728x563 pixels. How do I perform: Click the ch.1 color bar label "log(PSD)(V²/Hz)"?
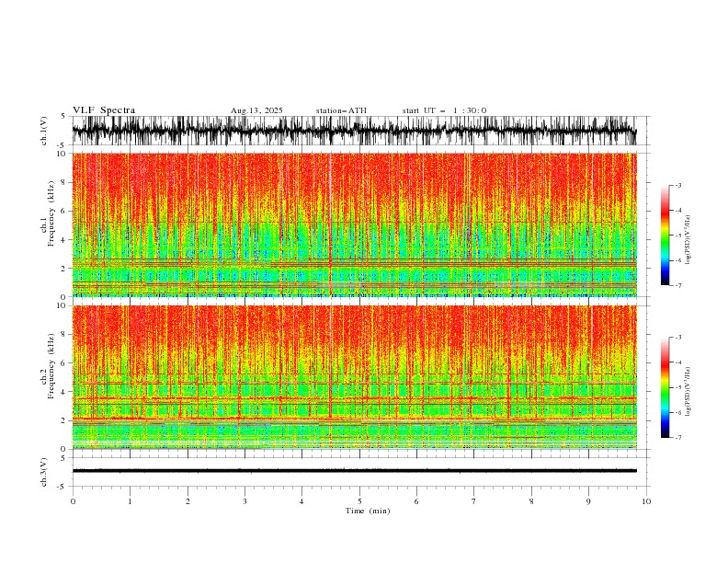[688, 240]
